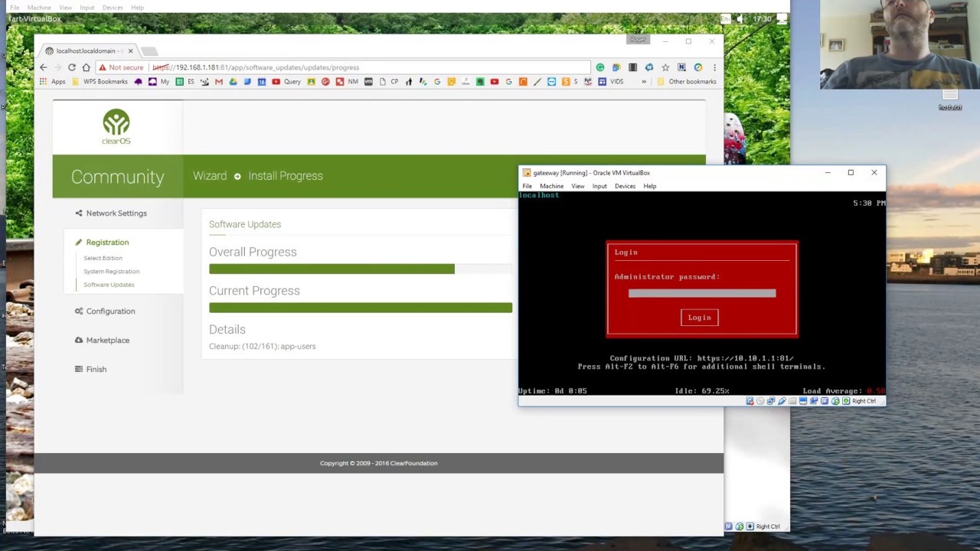This screenshot has height=551, width=980.
Task: Click the green keyboard capture icon beside Right Ctrl
Action: tap(846, 401)
